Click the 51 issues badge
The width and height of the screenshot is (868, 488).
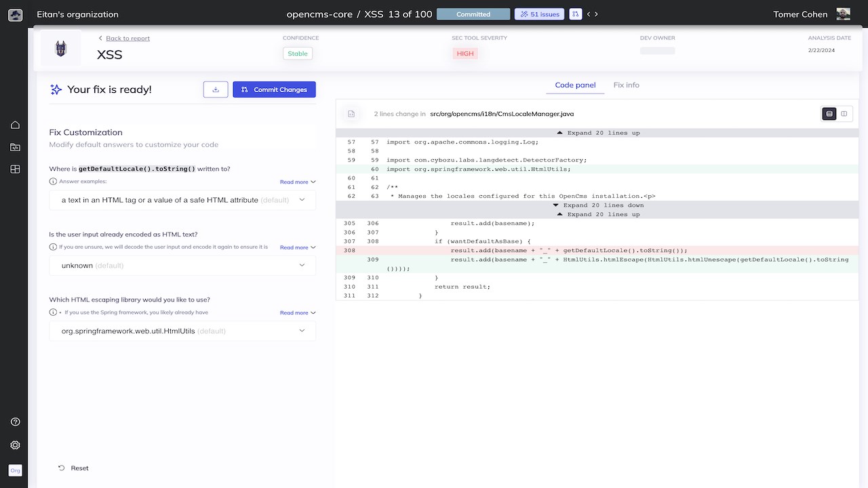coord(539,14)
